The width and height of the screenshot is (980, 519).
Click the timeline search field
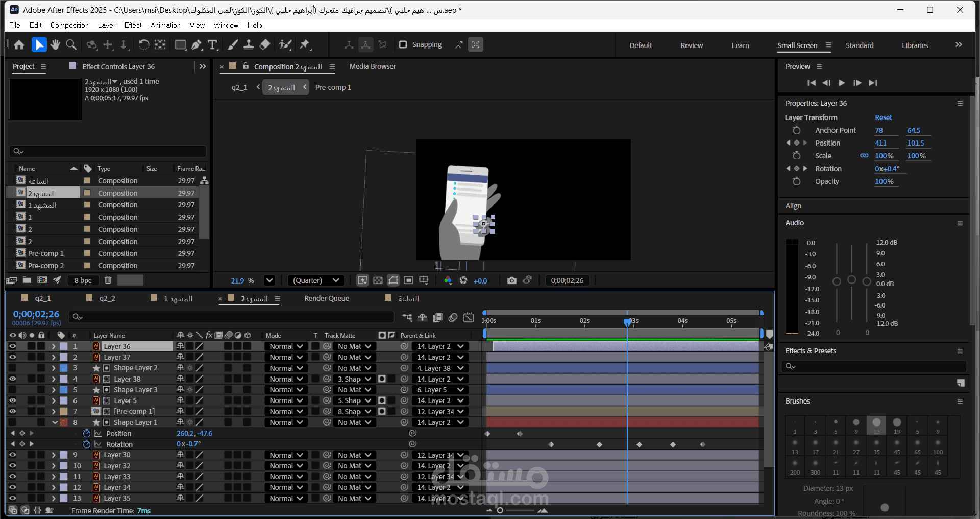click(231, 317)
